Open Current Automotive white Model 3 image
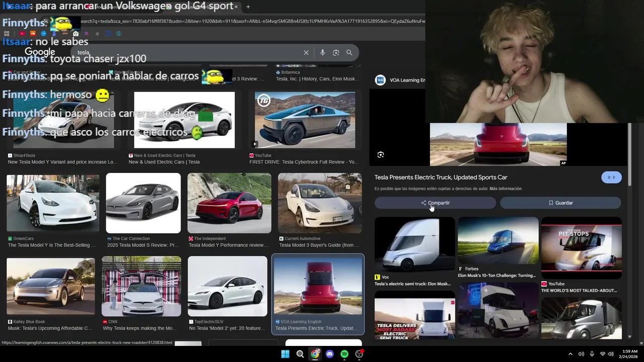The height and width of the screenshot is (362, 644). coord(320,203)
